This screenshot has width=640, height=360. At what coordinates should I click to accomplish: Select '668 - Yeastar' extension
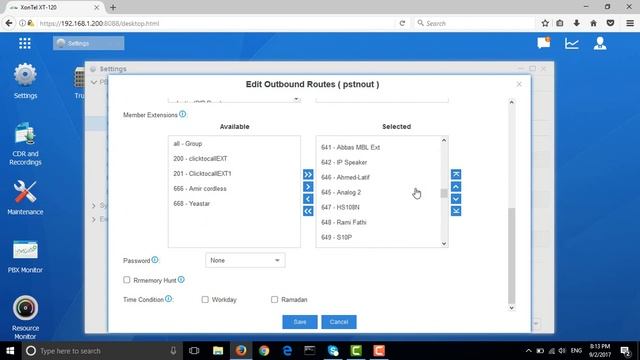[x=234, y=203]
